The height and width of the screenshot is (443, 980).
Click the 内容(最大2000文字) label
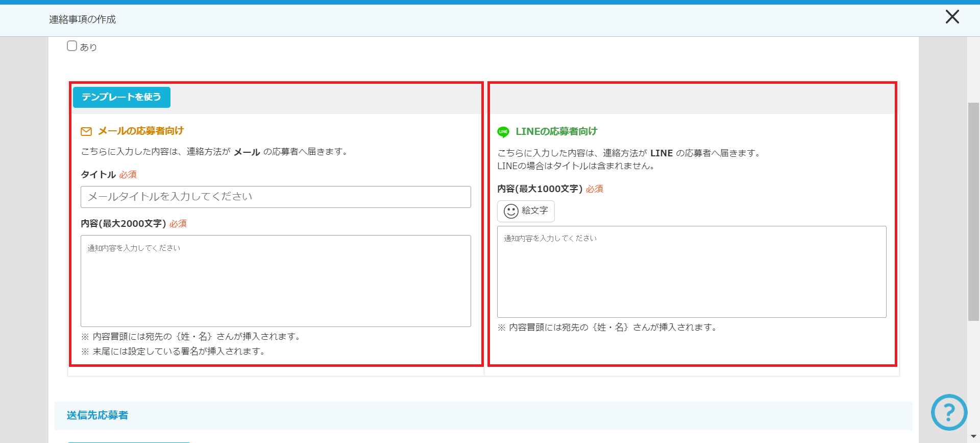123,224
